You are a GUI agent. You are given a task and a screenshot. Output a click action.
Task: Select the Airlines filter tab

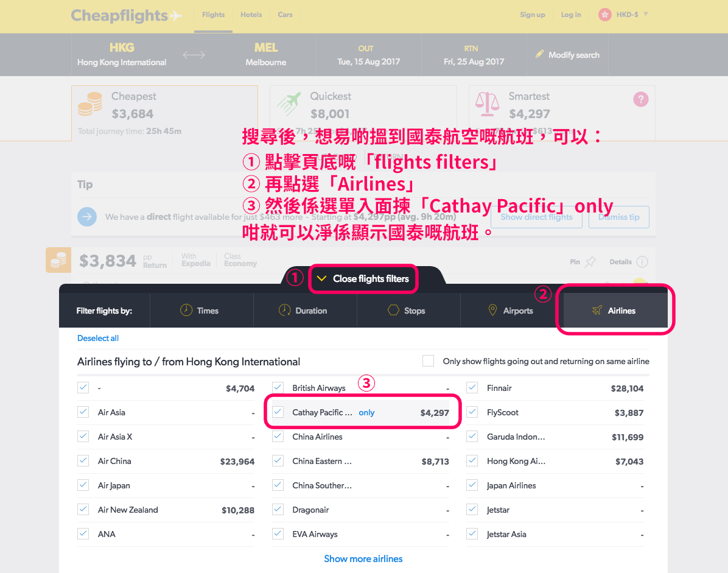coord(615,310)
